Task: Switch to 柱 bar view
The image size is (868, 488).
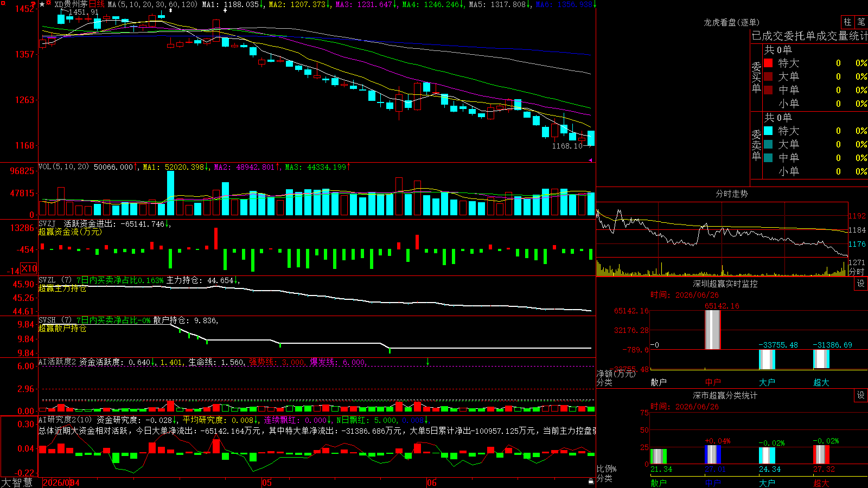Action: 847,22
